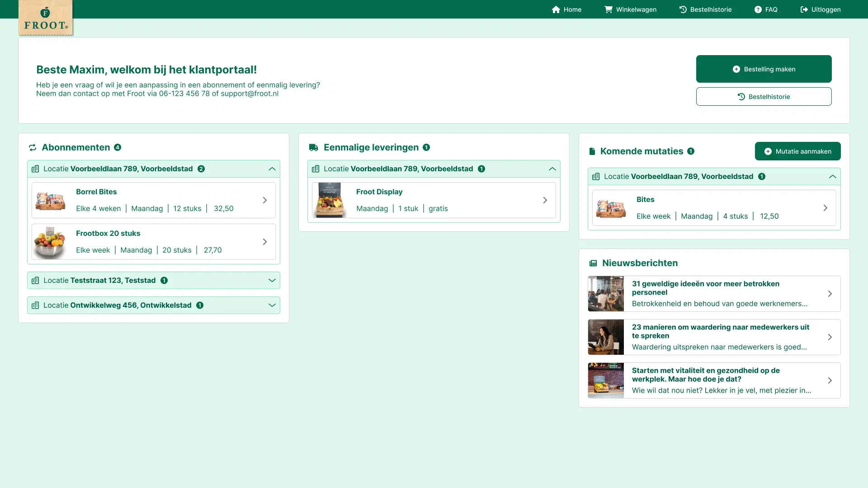868x488 pixels.
Task: Click the Starten met vitaliteit article photo
Action: pos(606,380)
